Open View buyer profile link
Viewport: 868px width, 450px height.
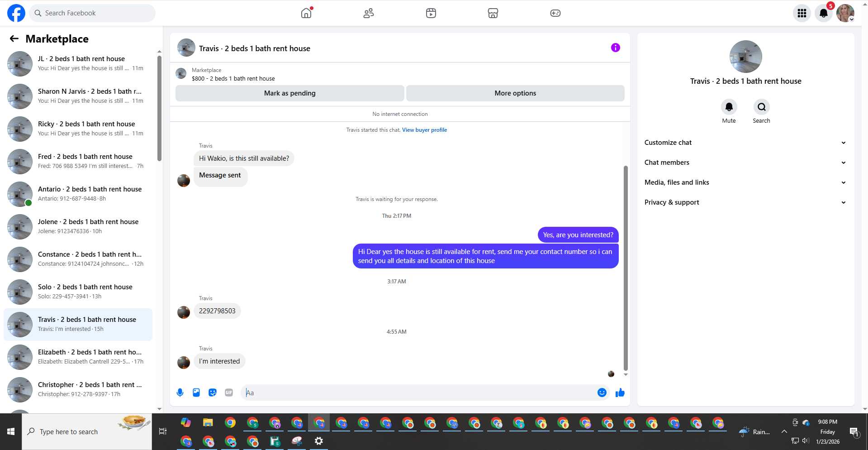(424, 130)
